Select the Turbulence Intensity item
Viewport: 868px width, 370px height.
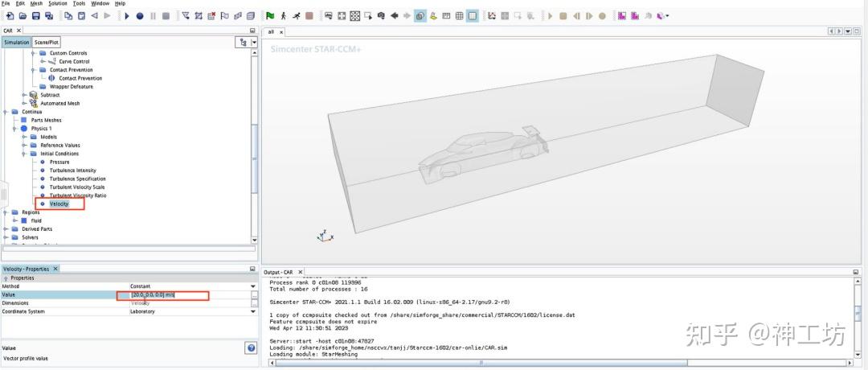coord(72,171)
